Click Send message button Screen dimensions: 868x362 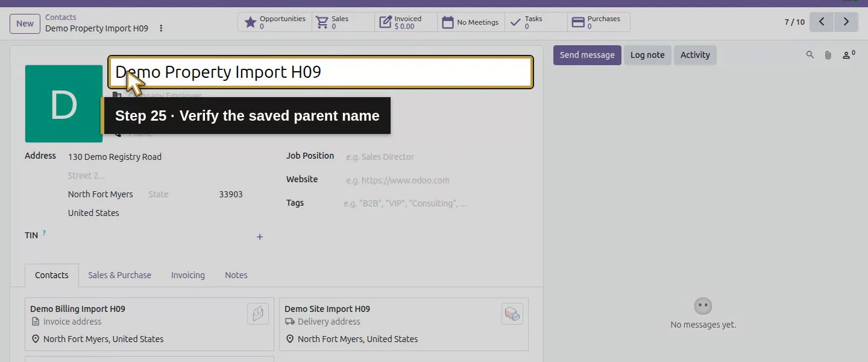587,55
